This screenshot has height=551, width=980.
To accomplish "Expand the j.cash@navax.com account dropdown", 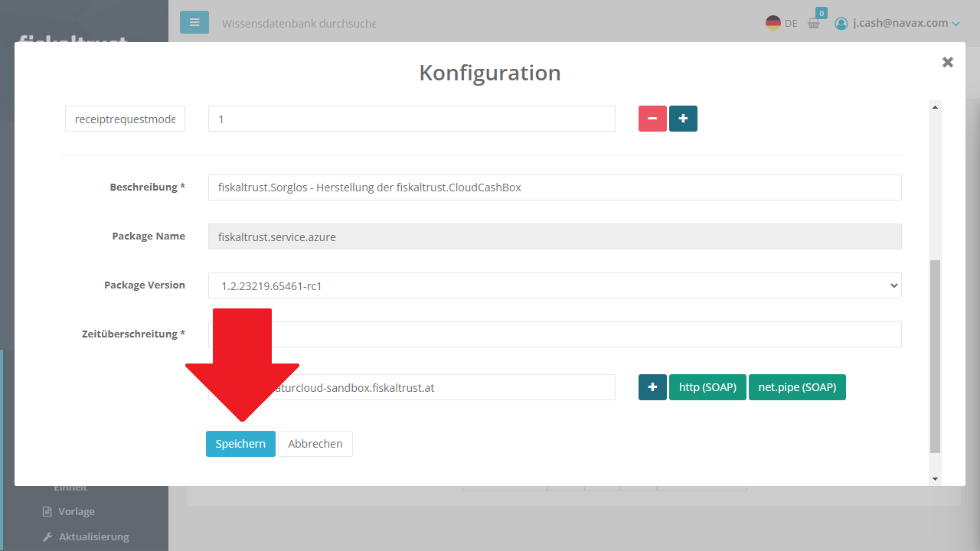I will coord(906,23).
